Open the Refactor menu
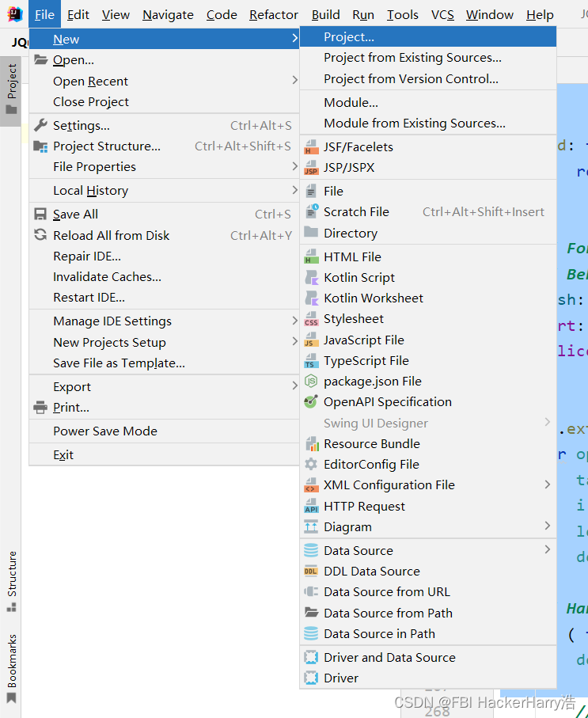588x718 pixels. click(274, 15)
